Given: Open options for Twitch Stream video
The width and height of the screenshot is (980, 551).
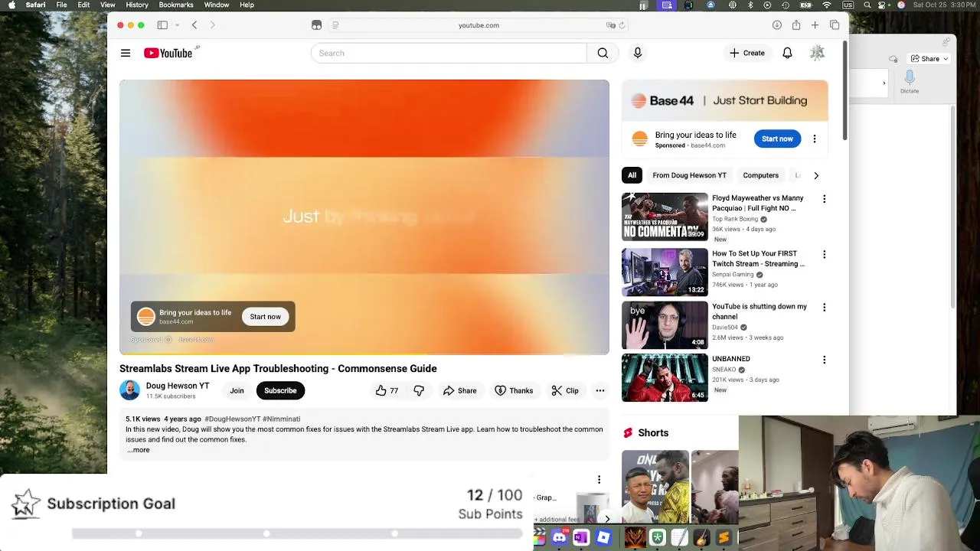Looking at the screenshot, I should coord(824,254).
